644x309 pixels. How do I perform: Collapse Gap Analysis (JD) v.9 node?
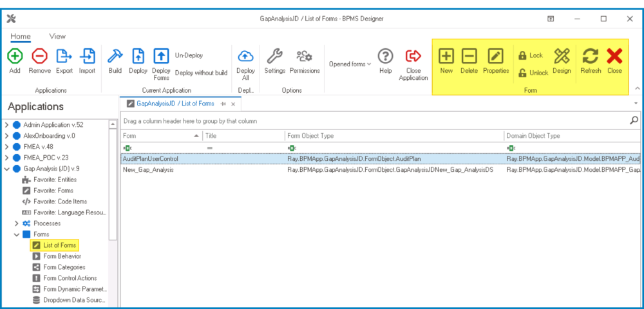coord(6,169)
